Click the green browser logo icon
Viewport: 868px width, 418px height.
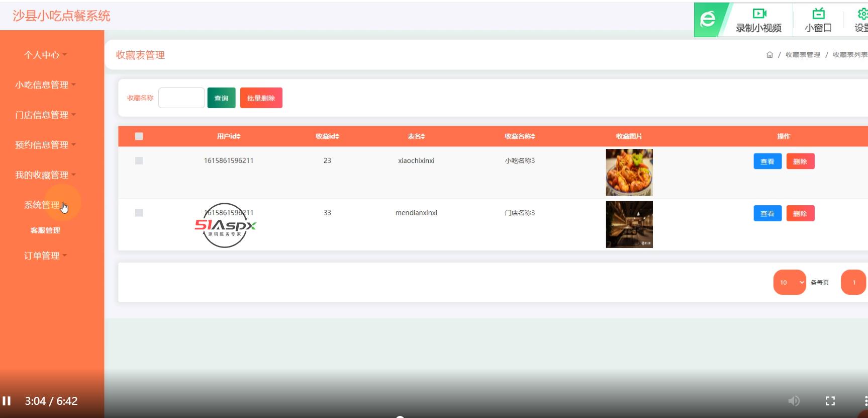pyautogui.click(x=708, y=20)
